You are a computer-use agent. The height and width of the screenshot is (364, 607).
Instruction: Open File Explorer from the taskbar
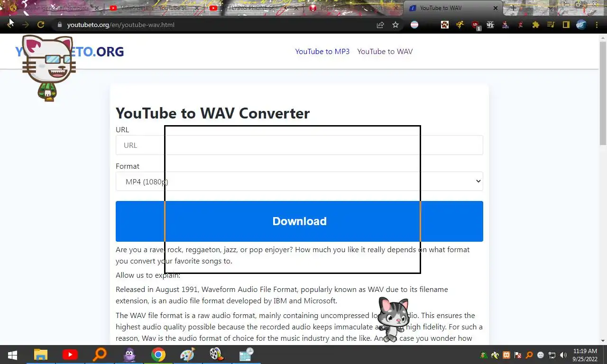pos(41,355)
